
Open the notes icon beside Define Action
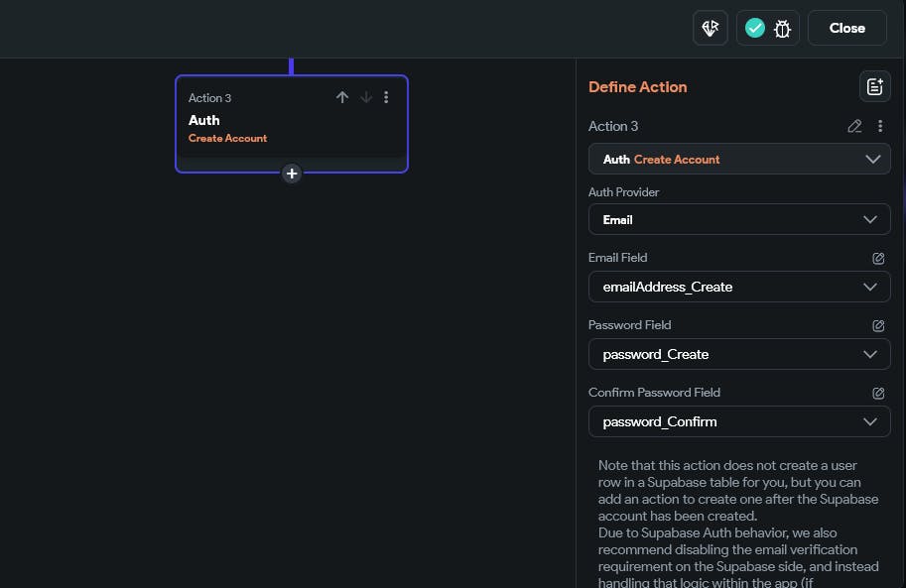[874, 87]
